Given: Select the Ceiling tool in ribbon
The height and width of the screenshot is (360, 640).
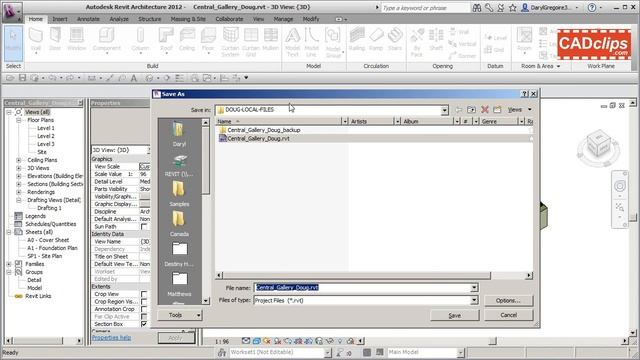Looking at the screenshot, I should tap(187, 40).
